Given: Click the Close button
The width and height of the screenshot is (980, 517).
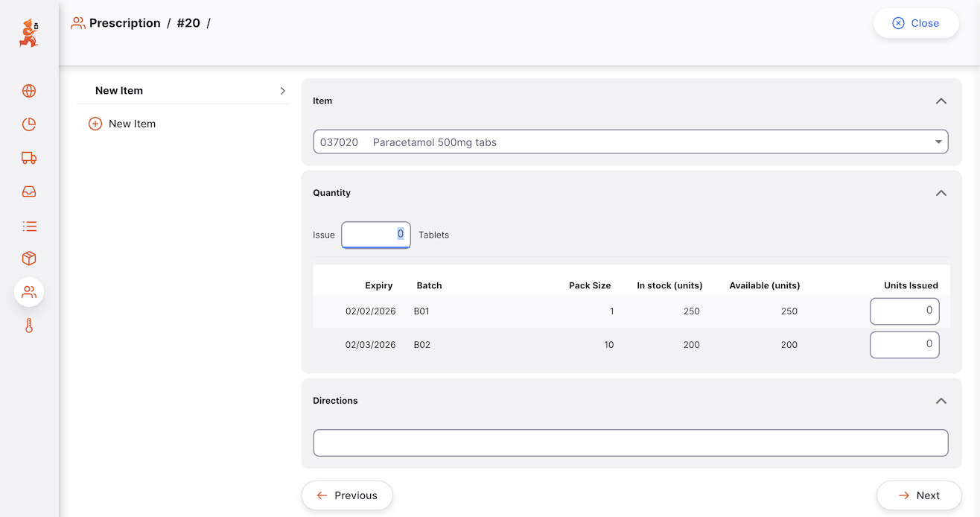Looking at the screenshot, I should click(x=915, y=23).
